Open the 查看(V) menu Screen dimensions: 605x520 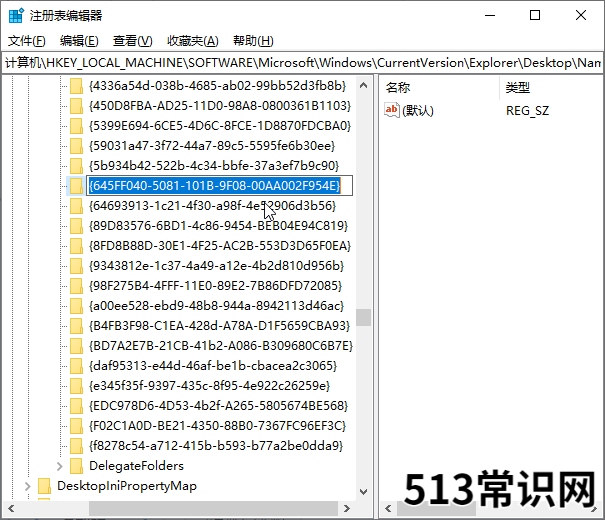click(x=132, y=41)
